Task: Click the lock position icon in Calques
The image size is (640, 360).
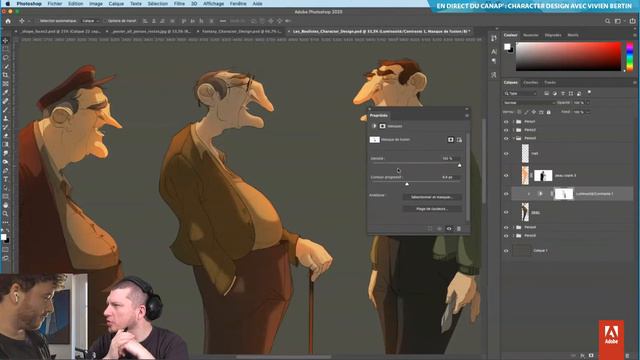Action: pyautogui.click(x=534, y=112)
